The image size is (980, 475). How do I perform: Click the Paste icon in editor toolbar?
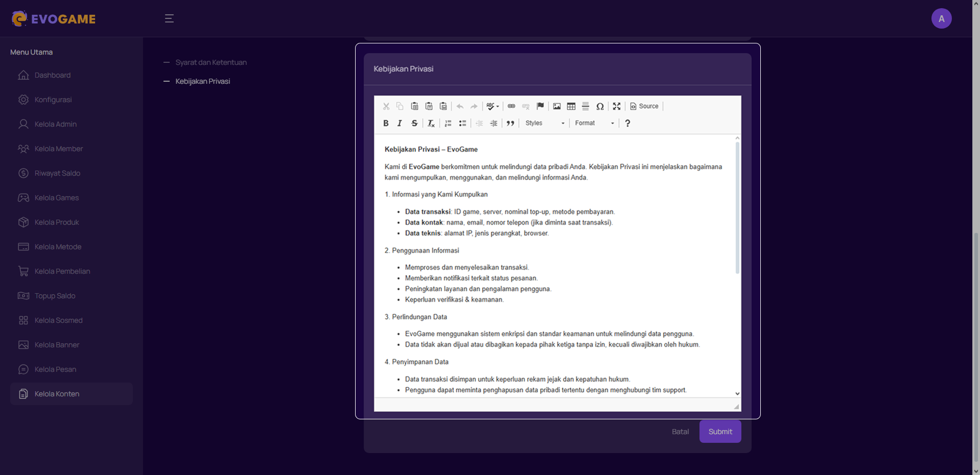414,106
